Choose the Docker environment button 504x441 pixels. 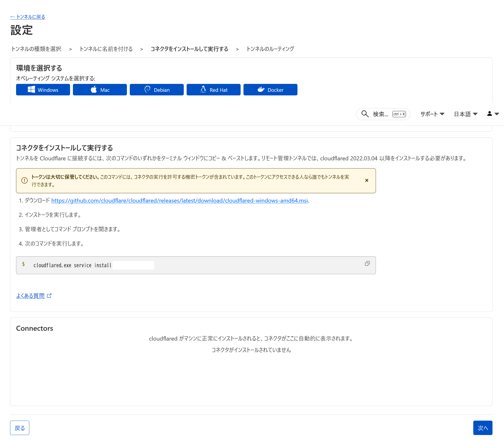(x=270, y=90)
